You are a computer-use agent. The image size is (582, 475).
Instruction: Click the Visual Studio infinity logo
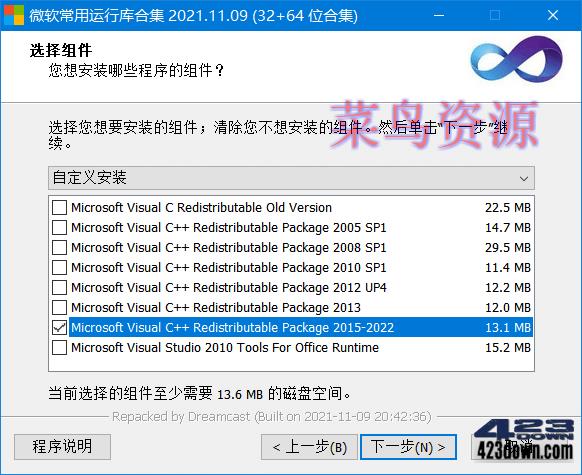(x=516, y=59)
